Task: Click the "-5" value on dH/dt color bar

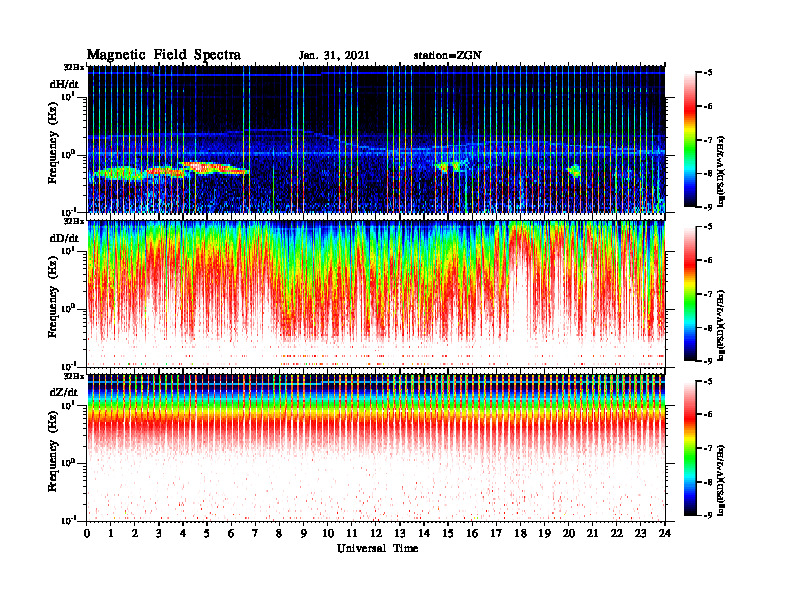Action: [x=708, y=73]
